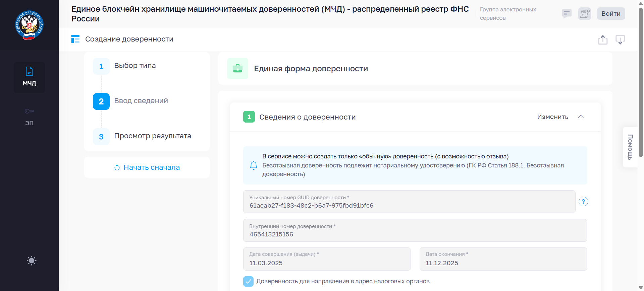Open the Помощь side panel tab
This screenshot has width=644, height=291.
tap(630, 147)
